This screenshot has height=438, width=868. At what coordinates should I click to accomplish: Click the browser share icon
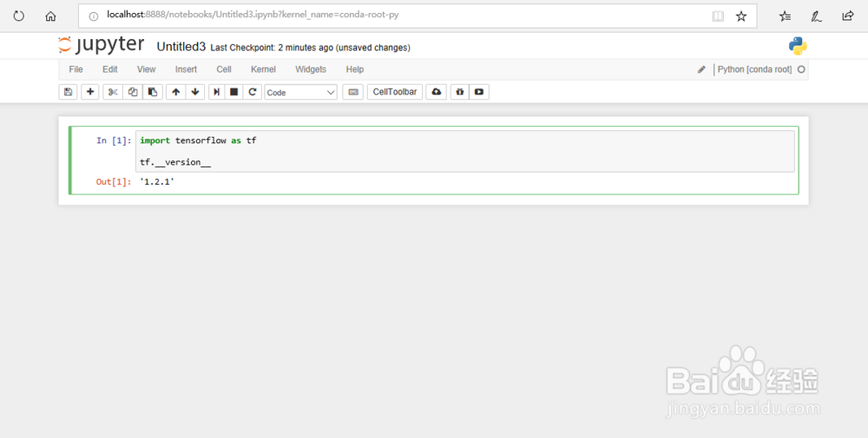pos(848,16)
